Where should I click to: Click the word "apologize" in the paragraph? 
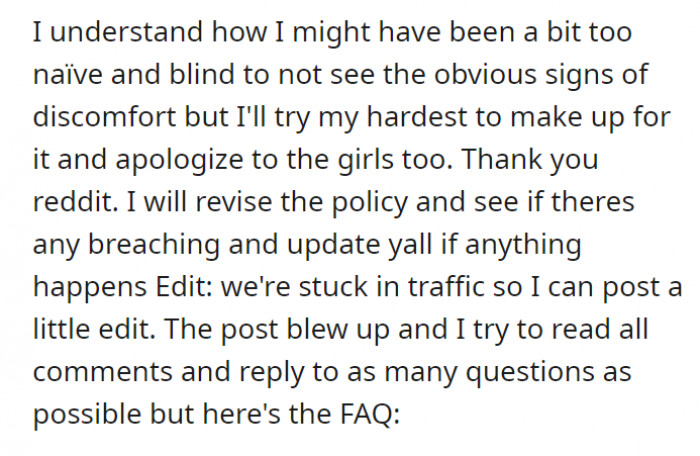179,159
